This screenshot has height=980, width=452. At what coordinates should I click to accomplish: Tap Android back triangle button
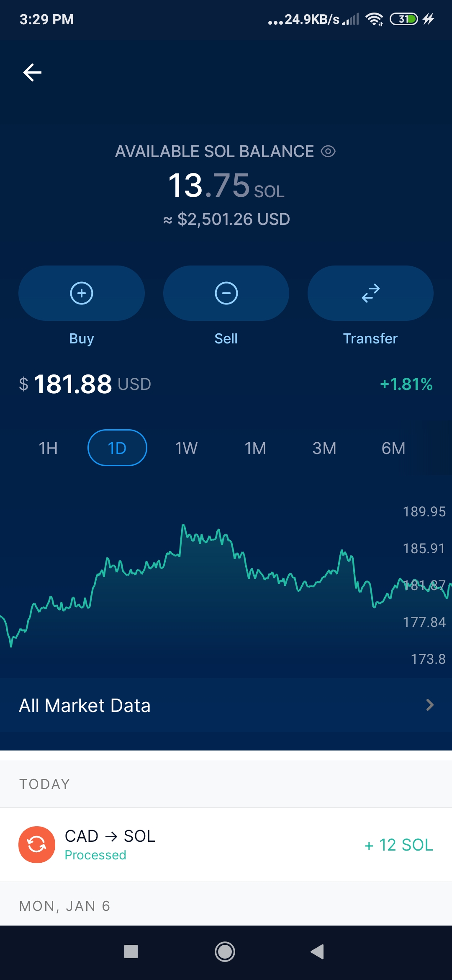click(x=317, y=952)
